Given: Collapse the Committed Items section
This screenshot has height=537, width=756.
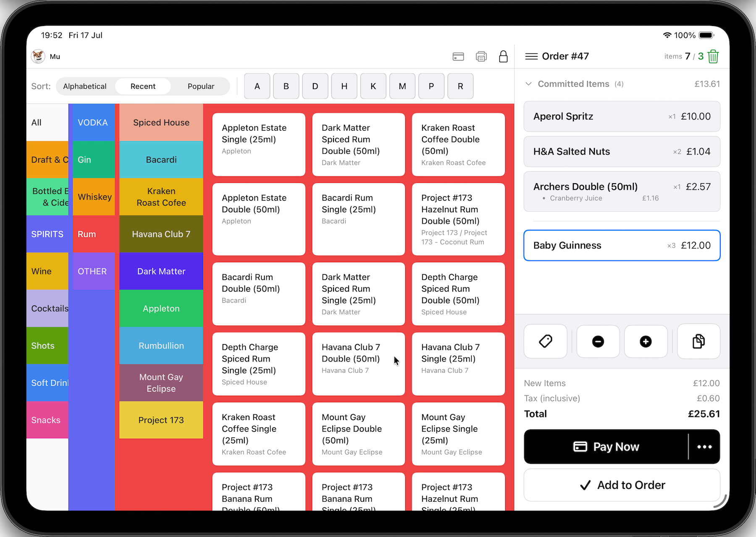Looking at the screenshot, I should tap(529, 84).
